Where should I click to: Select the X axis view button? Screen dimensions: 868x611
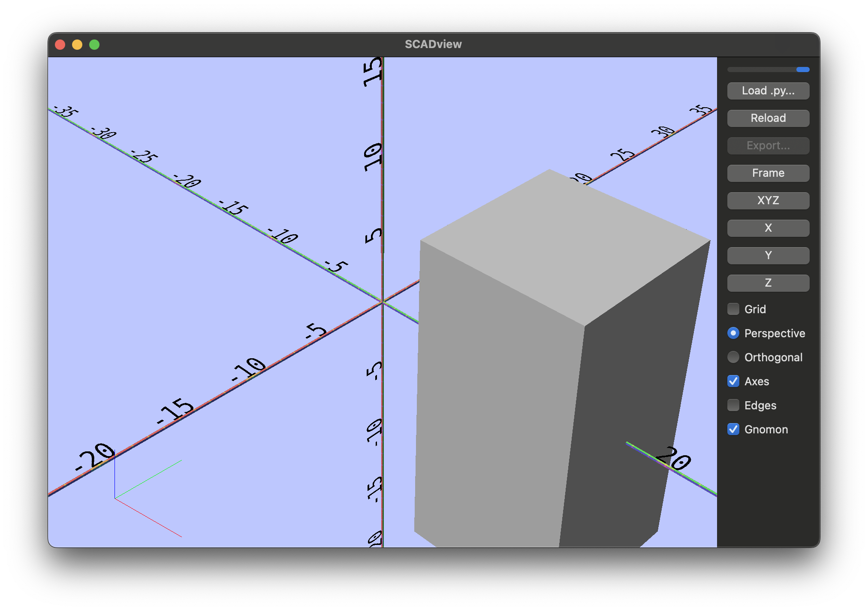pos(768,228)
